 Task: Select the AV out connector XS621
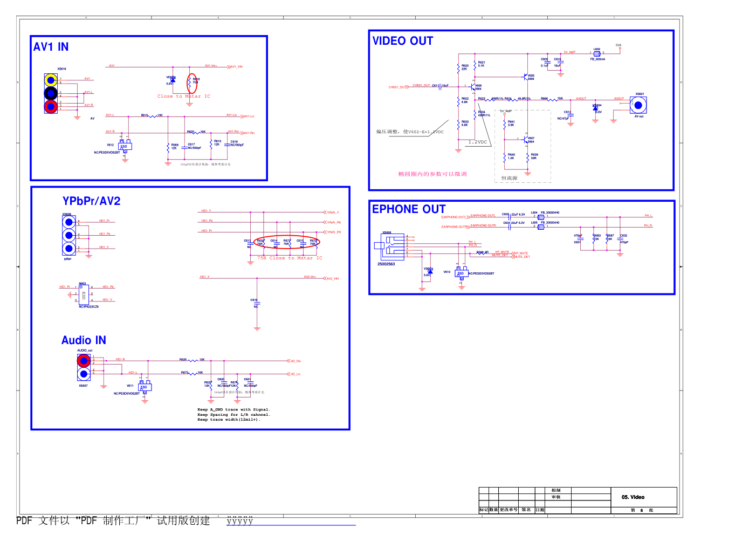[638, 105]
